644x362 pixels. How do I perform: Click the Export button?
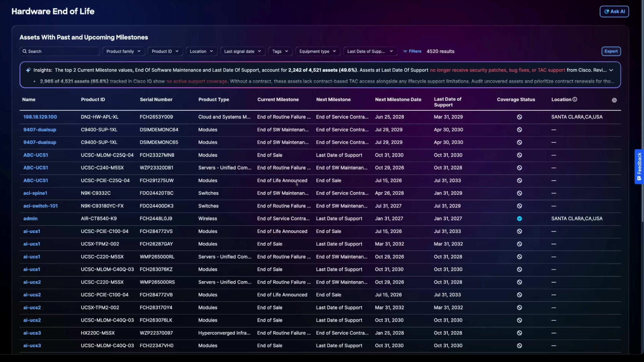611,51
